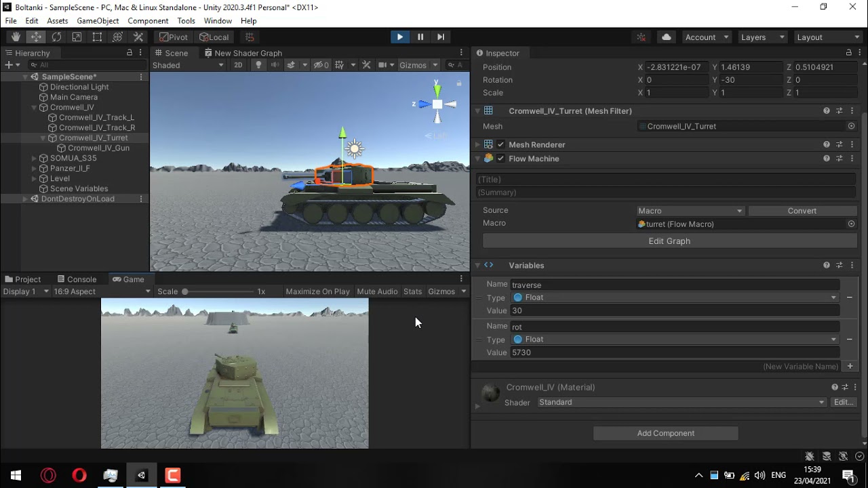This screenshot has width=868, height=488.
Task: Toggle Hierarchy panel lock icon
Action: point(130,53)
